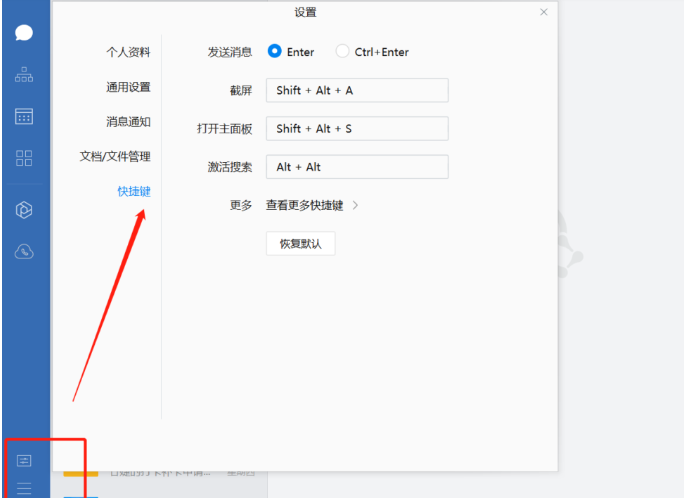Image resolution: width=684 pixels, height=498 pixels.
Task: Open the apps grid icon in sidebar
Action: [x=24, y=158]
